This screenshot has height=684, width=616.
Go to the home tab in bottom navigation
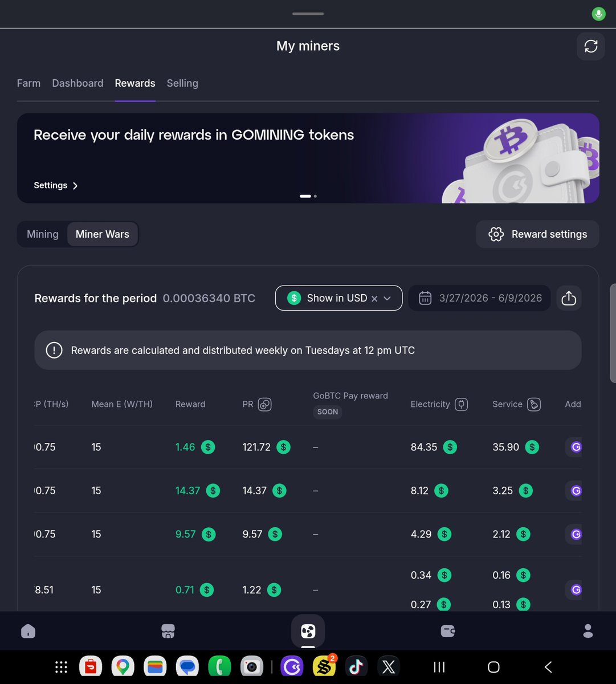28,631
